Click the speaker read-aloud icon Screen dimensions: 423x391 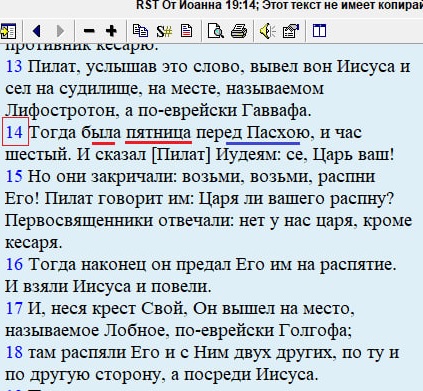268,31
